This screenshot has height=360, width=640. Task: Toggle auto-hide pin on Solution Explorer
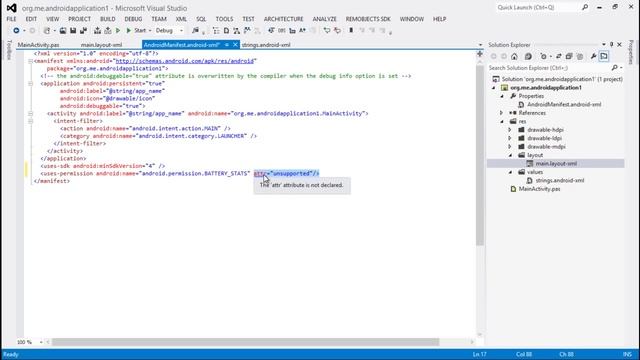[611, 44]
